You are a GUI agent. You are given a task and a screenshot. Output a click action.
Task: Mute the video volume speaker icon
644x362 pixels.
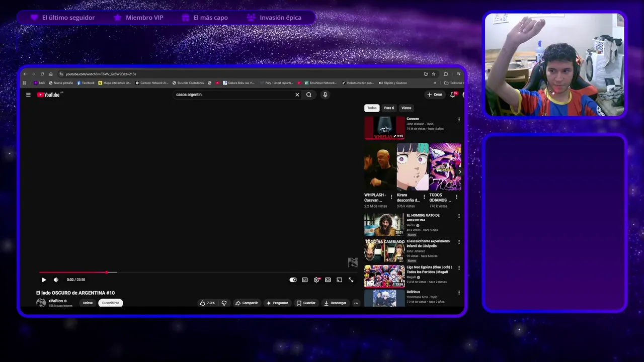(56, 280)
